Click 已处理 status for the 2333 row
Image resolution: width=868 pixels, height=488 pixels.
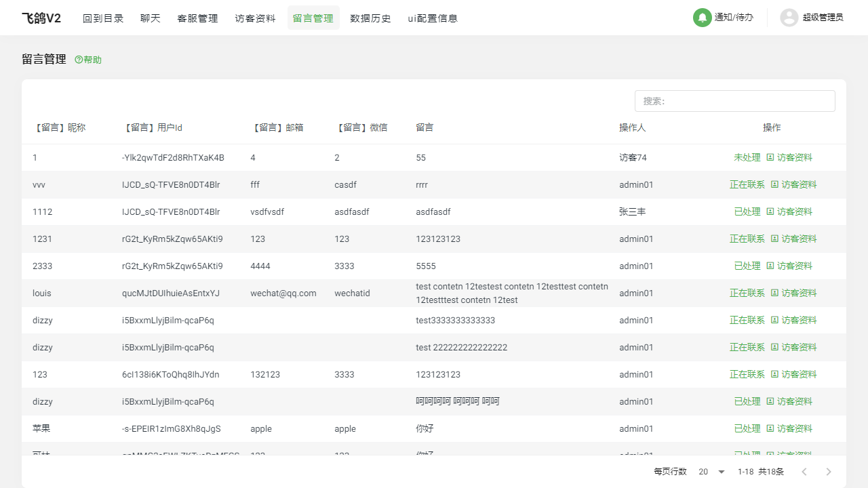[747, 266]
